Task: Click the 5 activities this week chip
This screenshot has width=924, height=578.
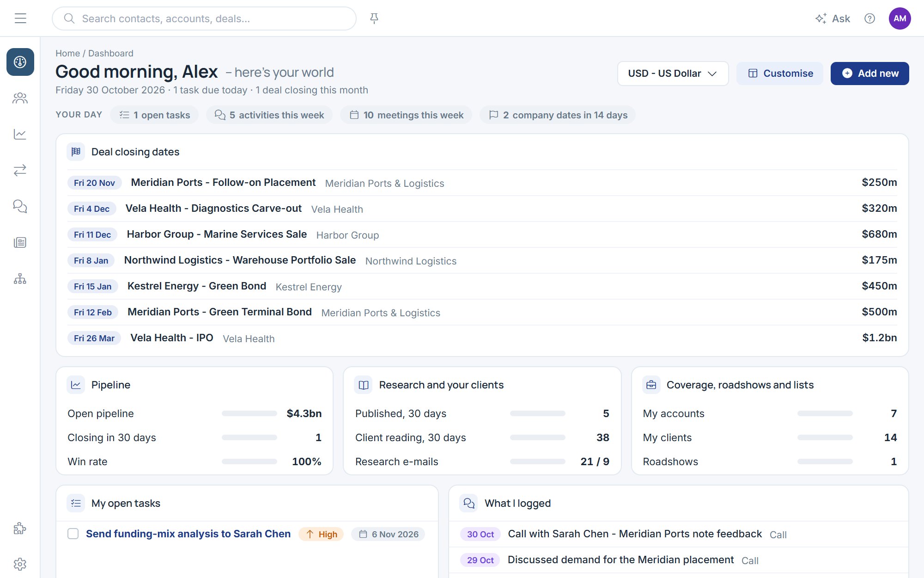Action: click(x=269, y=115)
